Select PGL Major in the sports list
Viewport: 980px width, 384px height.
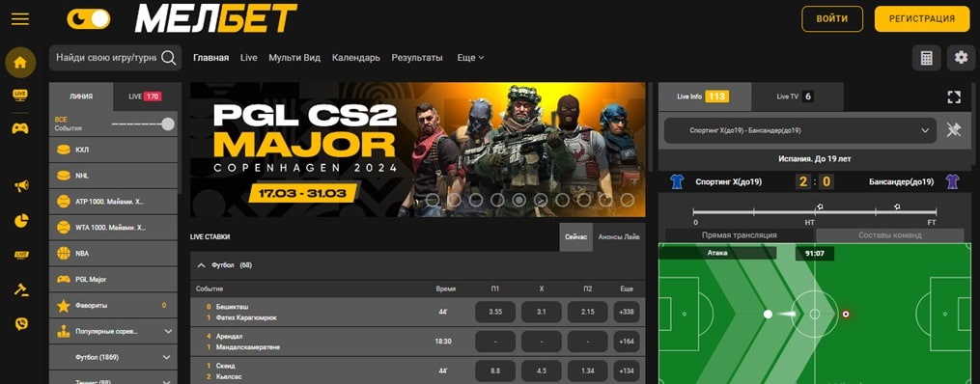click(x=113, y=279)
